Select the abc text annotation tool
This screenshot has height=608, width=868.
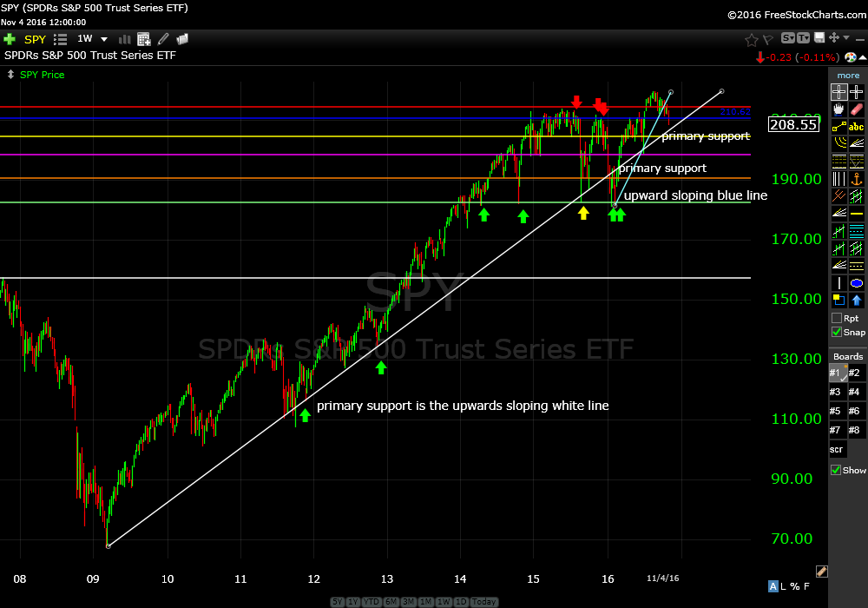tap(857, 127)
